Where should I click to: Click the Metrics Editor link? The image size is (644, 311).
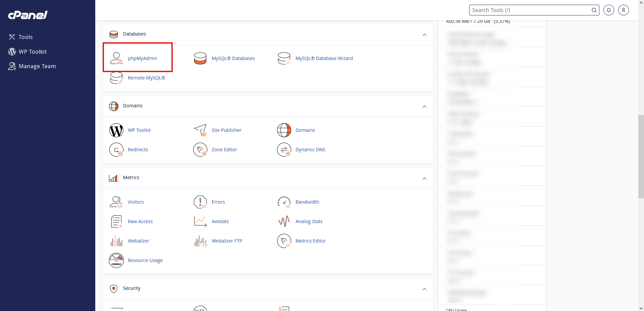click(x=311, y=241)
